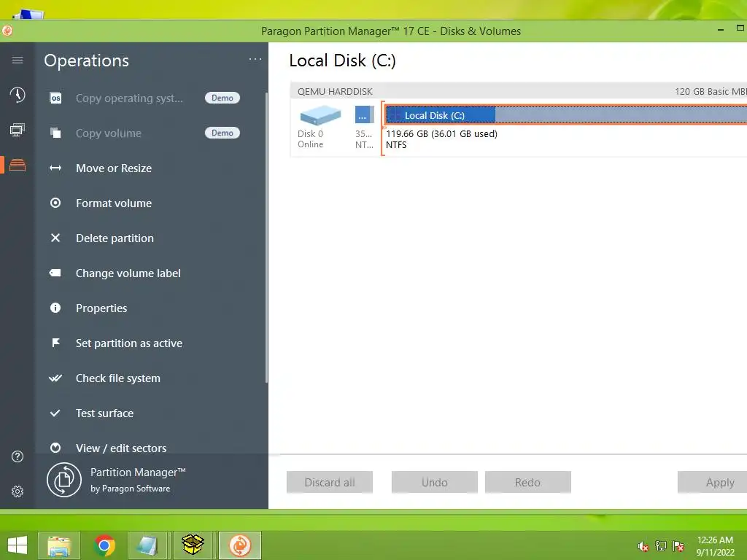Screen dimensions: 747x560
Task: Open the Help question mark icon
Action: pos(18,456)
